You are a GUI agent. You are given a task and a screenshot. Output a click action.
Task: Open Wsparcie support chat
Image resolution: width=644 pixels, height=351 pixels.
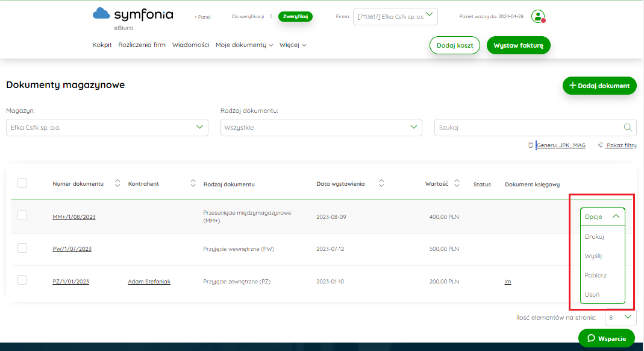606,338
